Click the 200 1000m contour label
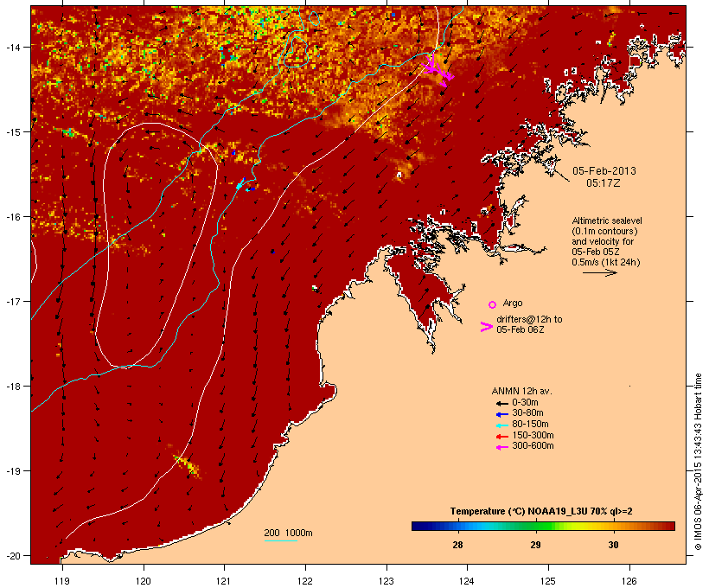 pyautogui.click(x=288, y=533)
